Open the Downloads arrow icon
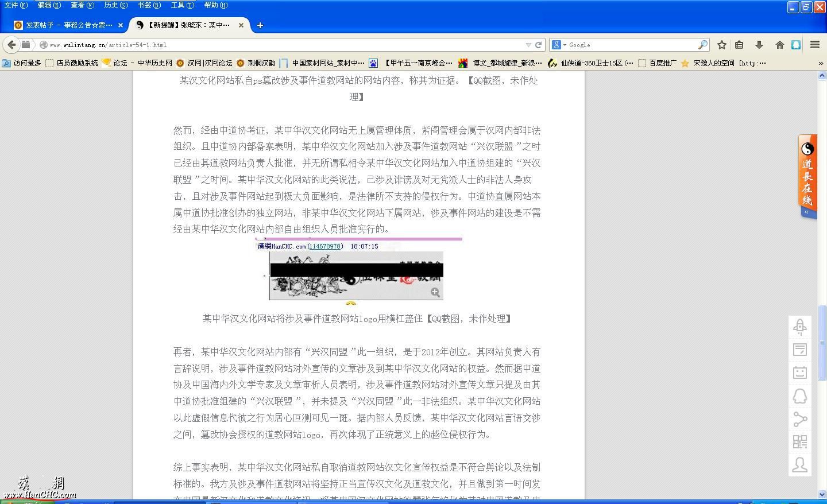The height and width of the screenshot is (504, 827). pyautogui.click(x=760, y=44)
